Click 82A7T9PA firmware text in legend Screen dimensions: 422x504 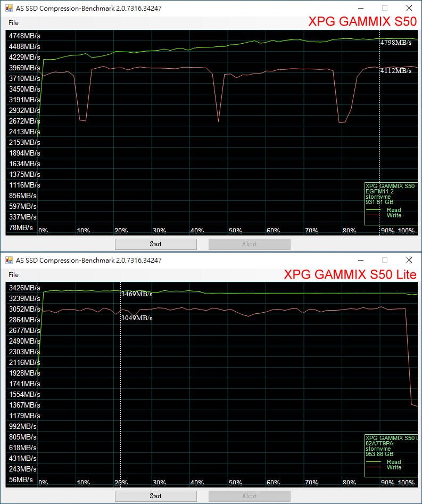tap(379, 444)
